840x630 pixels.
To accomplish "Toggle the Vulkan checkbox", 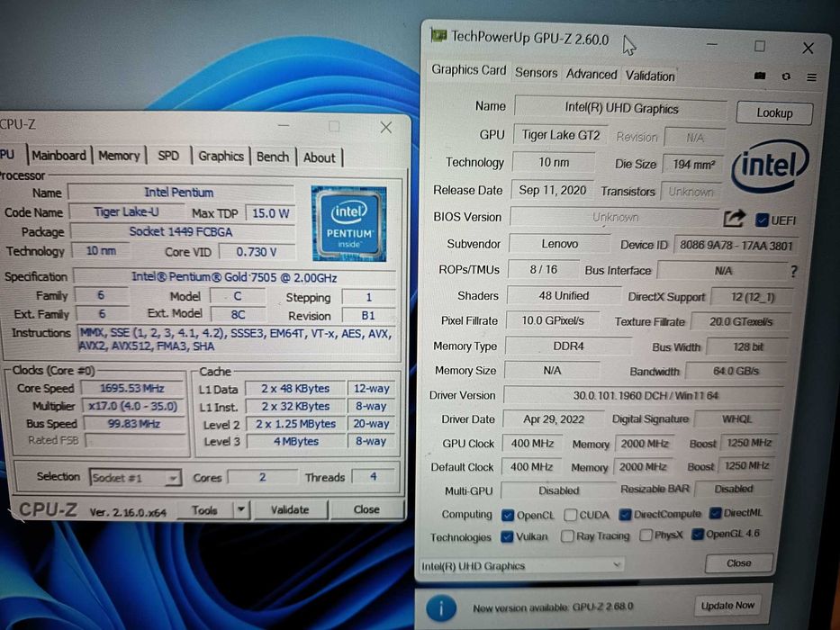I will (506, 536).
